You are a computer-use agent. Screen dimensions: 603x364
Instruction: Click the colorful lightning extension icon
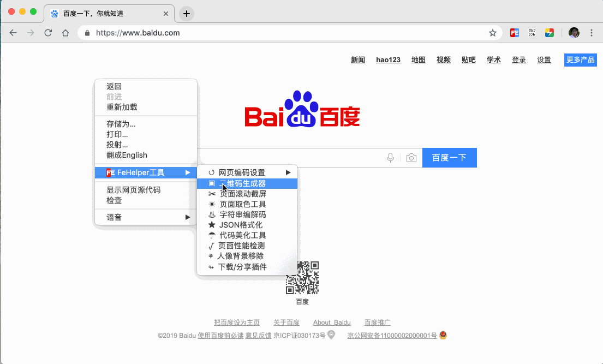[x=549, y=33]
